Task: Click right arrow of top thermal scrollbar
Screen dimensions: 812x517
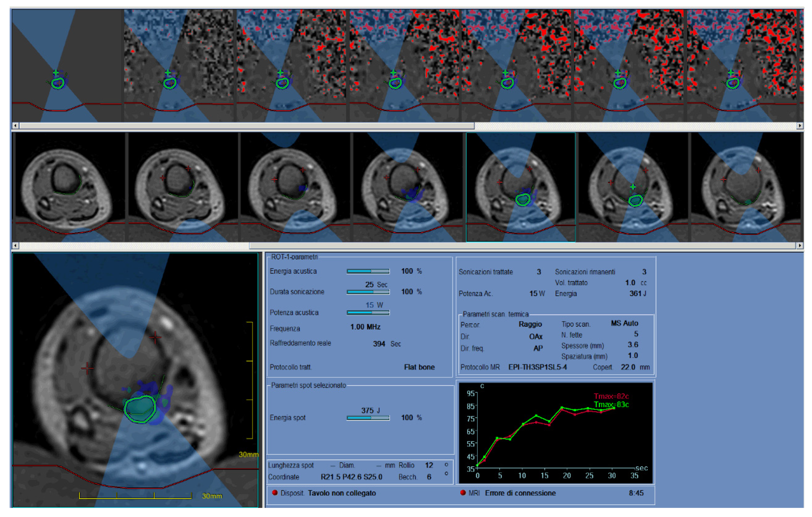Action: (800, 126)
